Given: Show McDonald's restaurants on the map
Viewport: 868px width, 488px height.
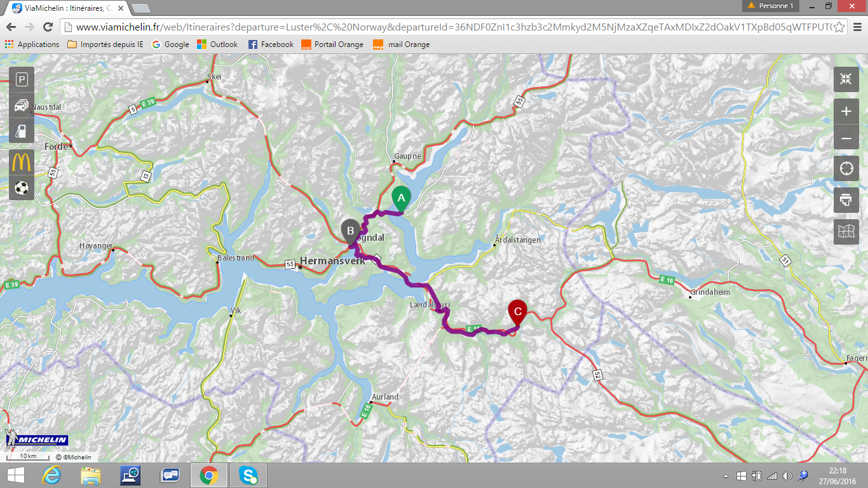Looking at the screenshot, I should click(x=22, y=162).
